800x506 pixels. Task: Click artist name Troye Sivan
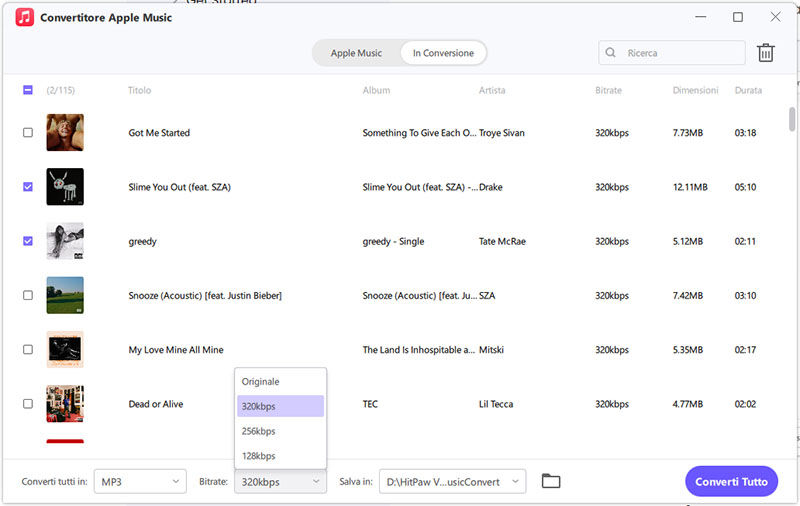[502, 133]
